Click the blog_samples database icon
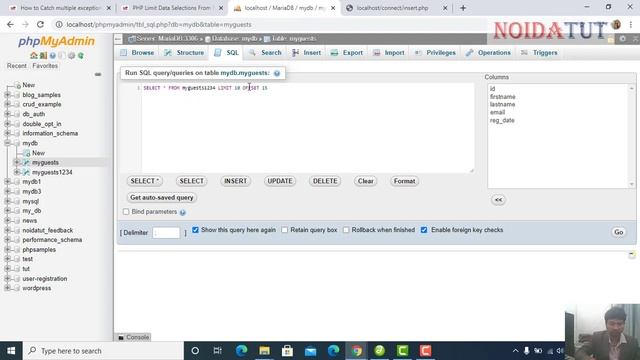The height and width of the screenshot is (360, 640). click(17, 95)
